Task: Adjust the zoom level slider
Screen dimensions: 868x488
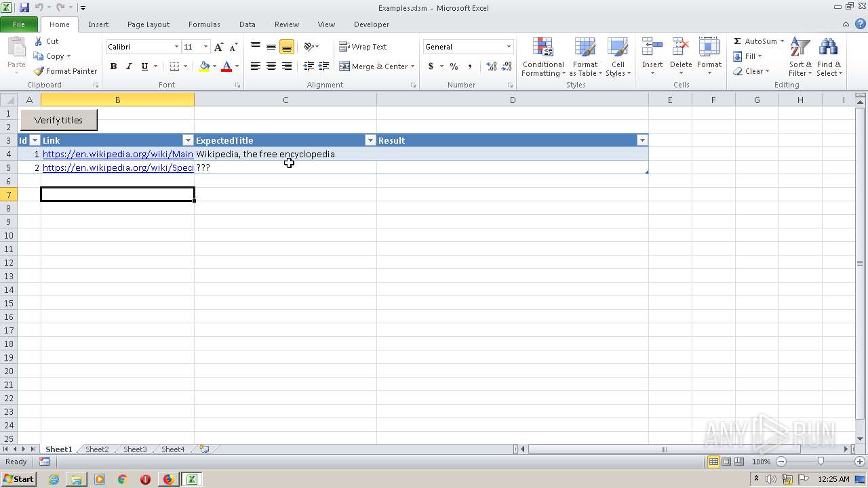Action: (x=821, y=462)
